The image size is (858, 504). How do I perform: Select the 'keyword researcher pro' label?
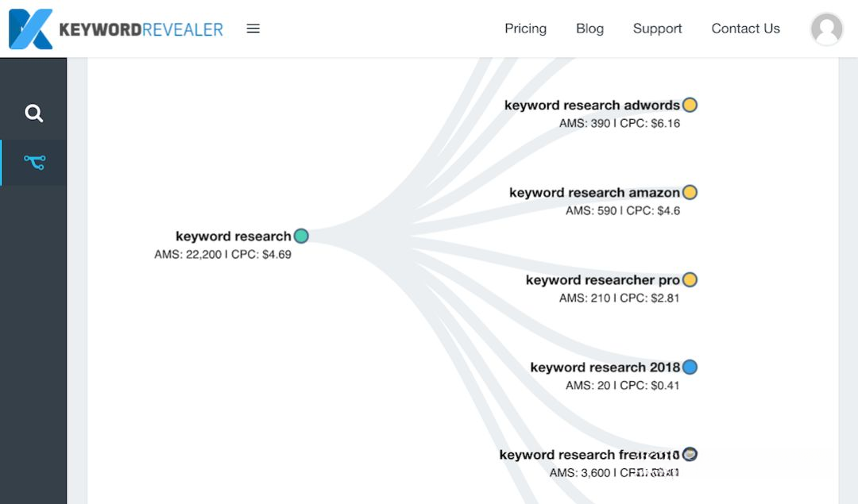(x=602, y=280)
